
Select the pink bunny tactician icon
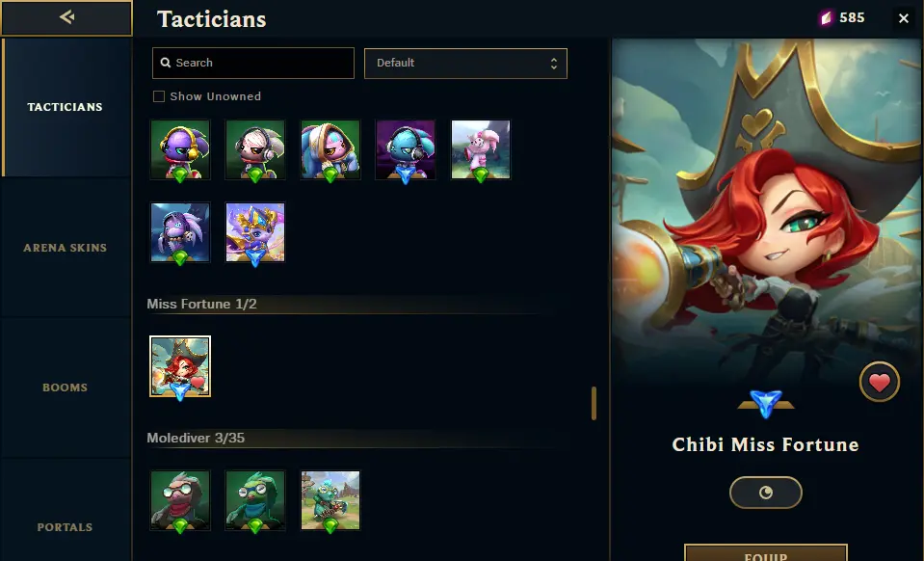(x=481, y=149)
